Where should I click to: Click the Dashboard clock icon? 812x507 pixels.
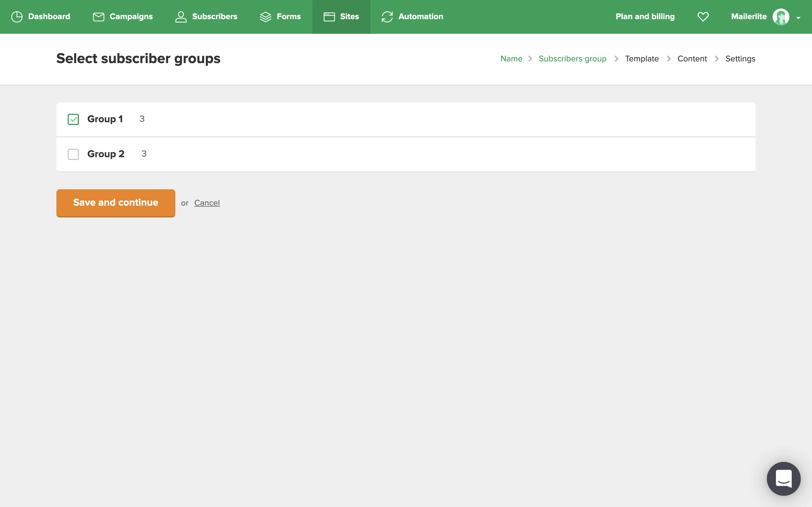(x=17, y=17)
